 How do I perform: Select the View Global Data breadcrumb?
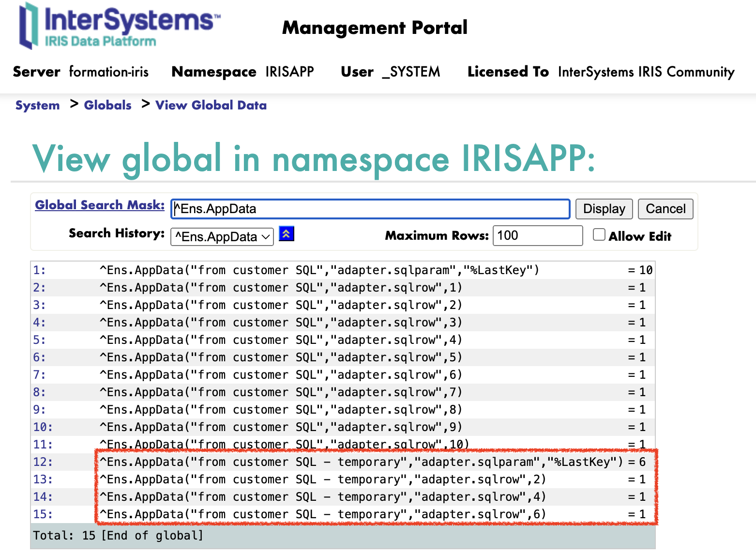211,106
